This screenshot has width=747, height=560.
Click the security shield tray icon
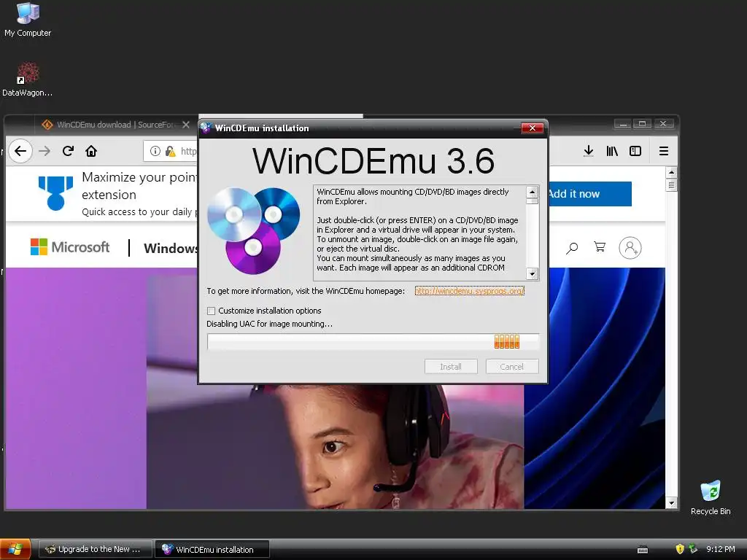[680, 549]
